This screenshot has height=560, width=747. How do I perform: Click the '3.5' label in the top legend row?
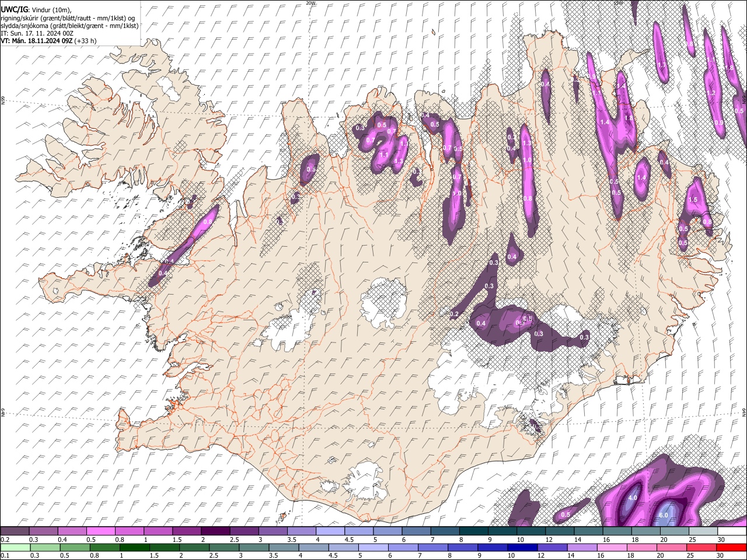291,540
